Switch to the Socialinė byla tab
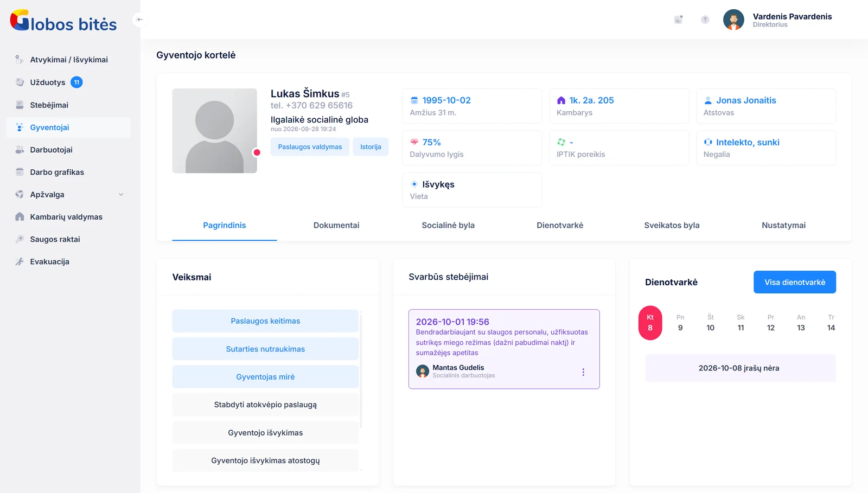Image resolution: width=868 pixels, height=493 pixels. click(448, 225)
